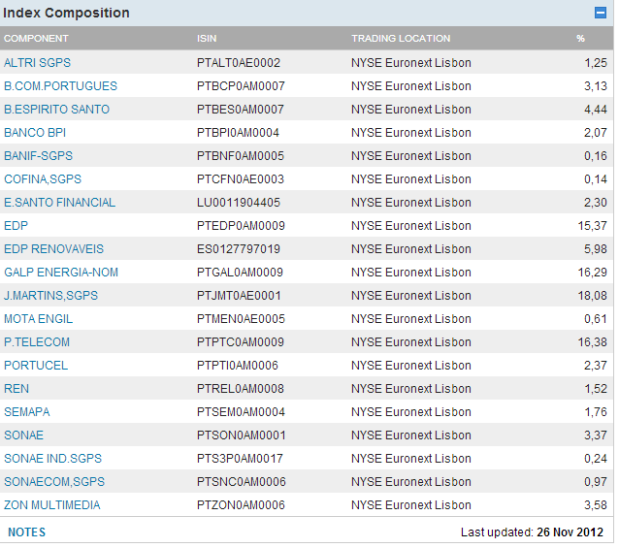Open J.MARTINS,SGPS details

[50, 296]
